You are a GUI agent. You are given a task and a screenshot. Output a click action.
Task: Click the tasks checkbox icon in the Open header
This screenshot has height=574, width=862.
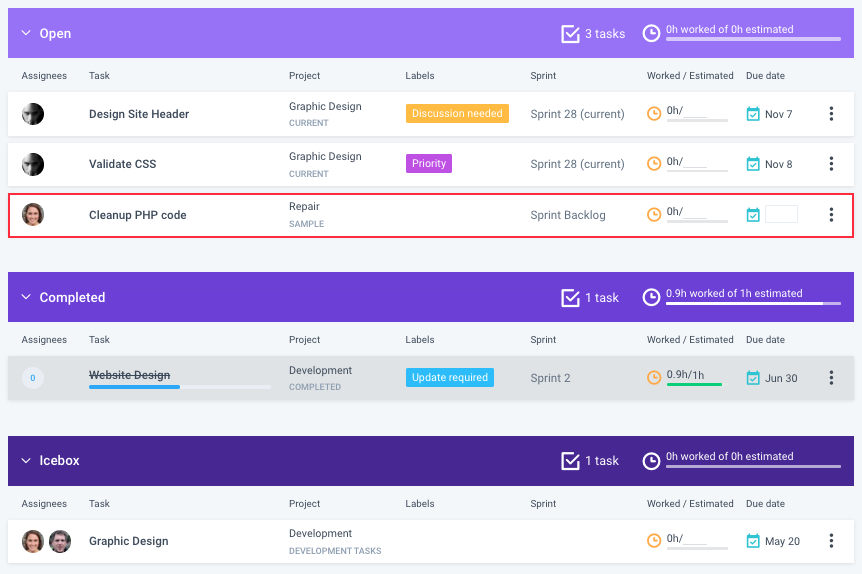click(x=570, y=34)
